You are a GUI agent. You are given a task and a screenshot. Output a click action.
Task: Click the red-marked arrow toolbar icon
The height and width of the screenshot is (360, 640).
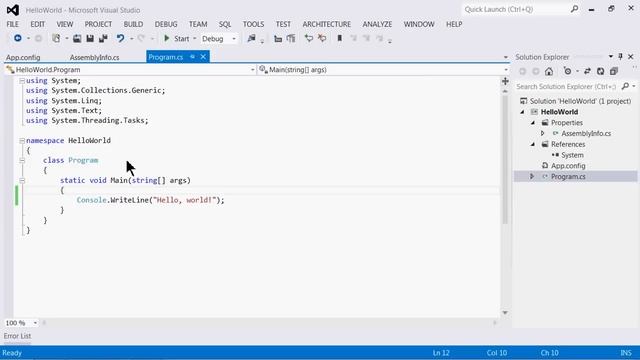[x=322, y=38]
